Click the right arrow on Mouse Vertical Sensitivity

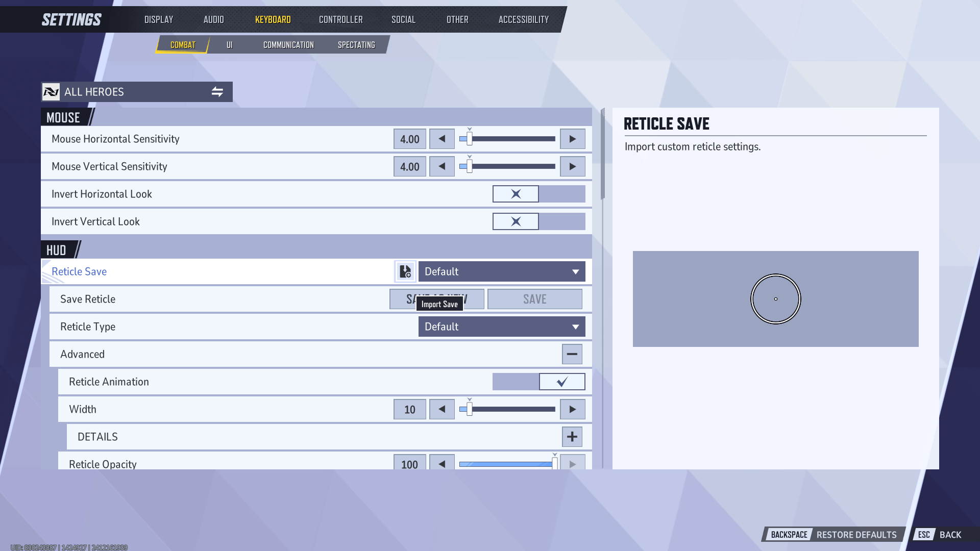[572, 166]
